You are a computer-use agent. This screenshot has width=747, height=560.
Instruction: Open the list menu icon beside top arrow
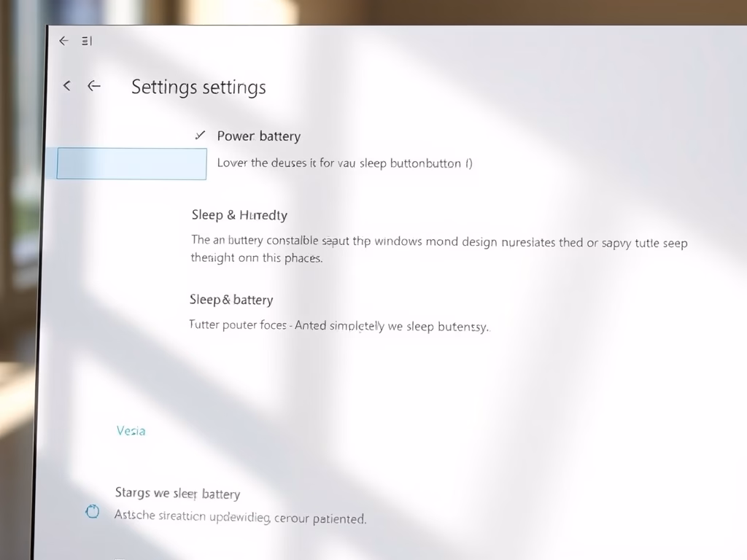87,41
